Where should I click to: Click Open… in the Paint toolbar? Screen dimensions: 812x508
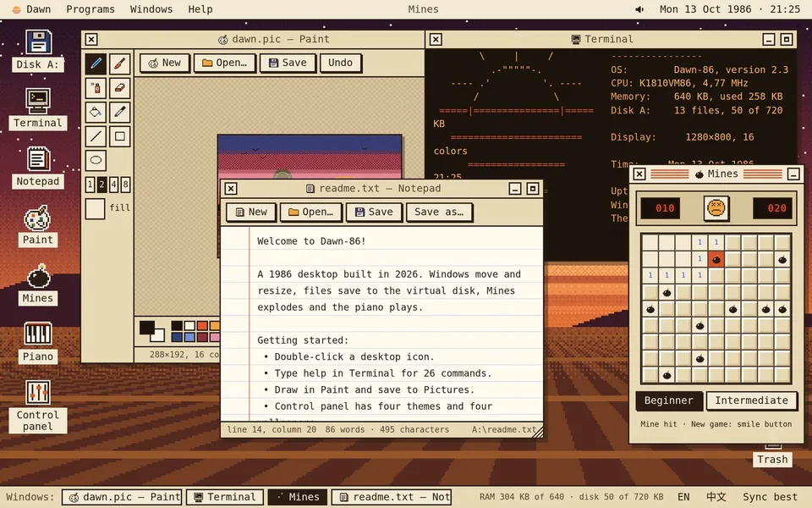[225, 63]
